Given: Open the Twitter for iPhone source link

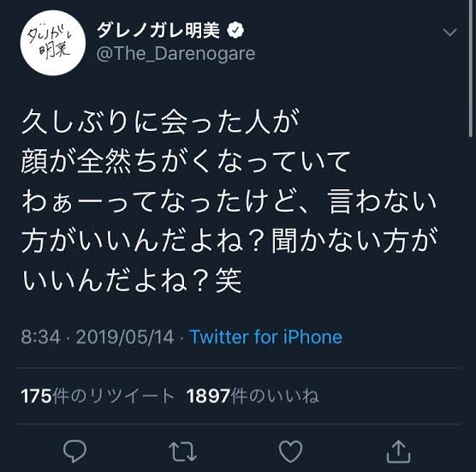Looking at the screenshot, I should pyautogui.click(x=266, y=337).
